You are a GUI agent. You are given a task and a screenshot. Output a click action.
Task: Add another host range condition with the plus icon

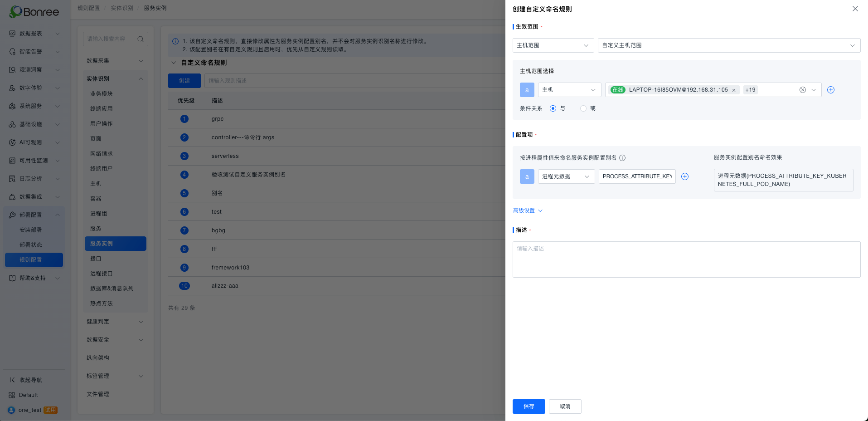(831, 90)
